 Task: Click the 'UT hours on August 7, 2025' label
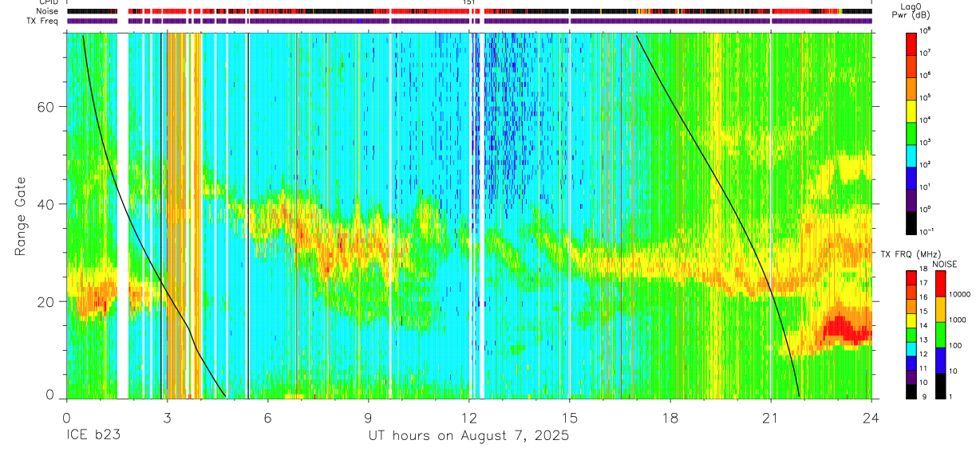468,436
